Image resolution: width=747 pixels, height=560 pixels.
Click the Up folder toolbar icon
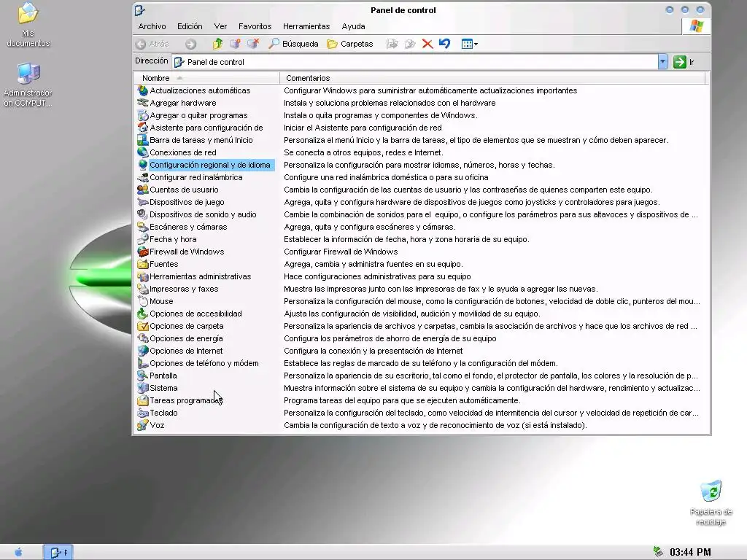217,44
